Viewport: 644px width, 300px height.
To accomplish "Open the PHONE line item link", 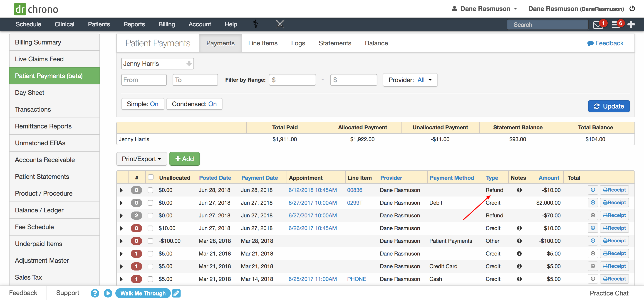I will click(357, 279).
